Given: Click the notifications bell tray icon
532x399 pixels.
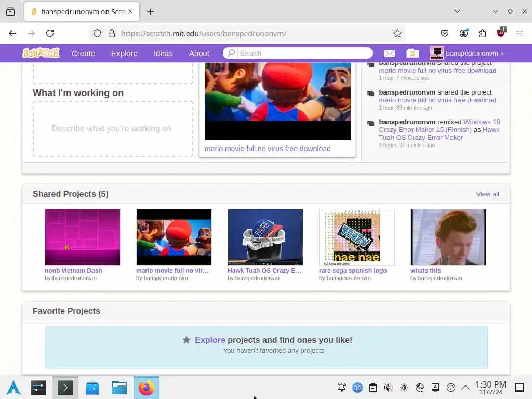Looking at the screenshot, I should pos(342,388).
